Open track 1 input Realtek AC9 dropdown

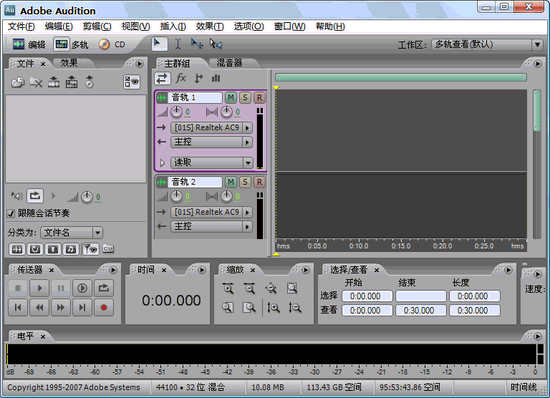(211, 128)
